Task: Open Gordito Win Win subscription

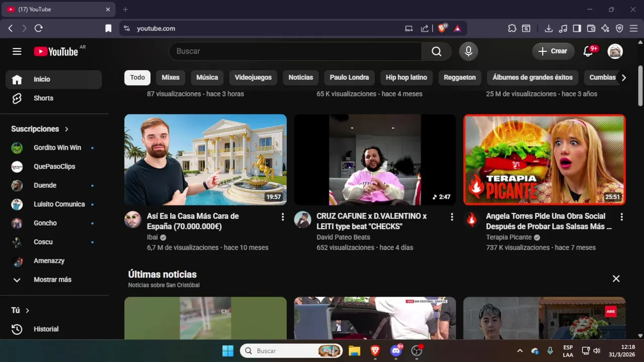Action: [x=54, y=148]
